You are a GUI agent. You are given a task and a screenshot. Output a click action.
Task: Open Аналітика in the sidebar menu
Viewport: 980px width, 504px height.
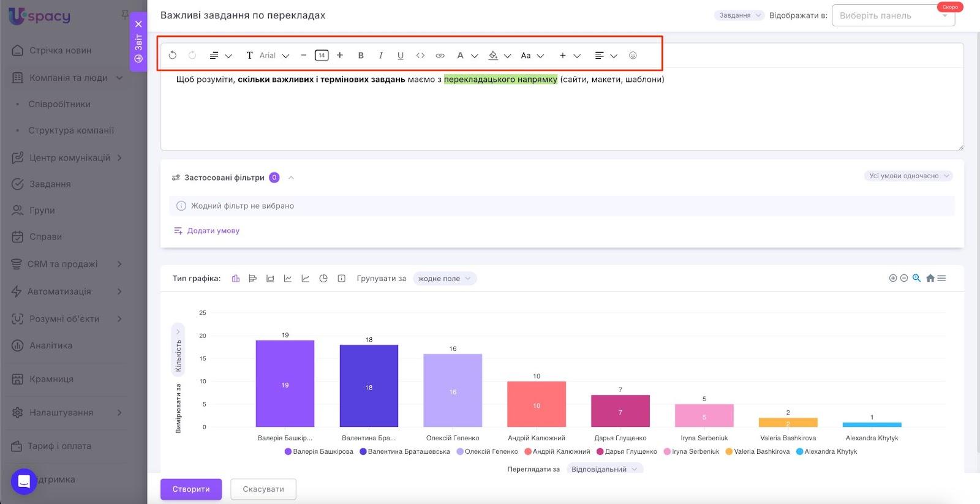51,345
